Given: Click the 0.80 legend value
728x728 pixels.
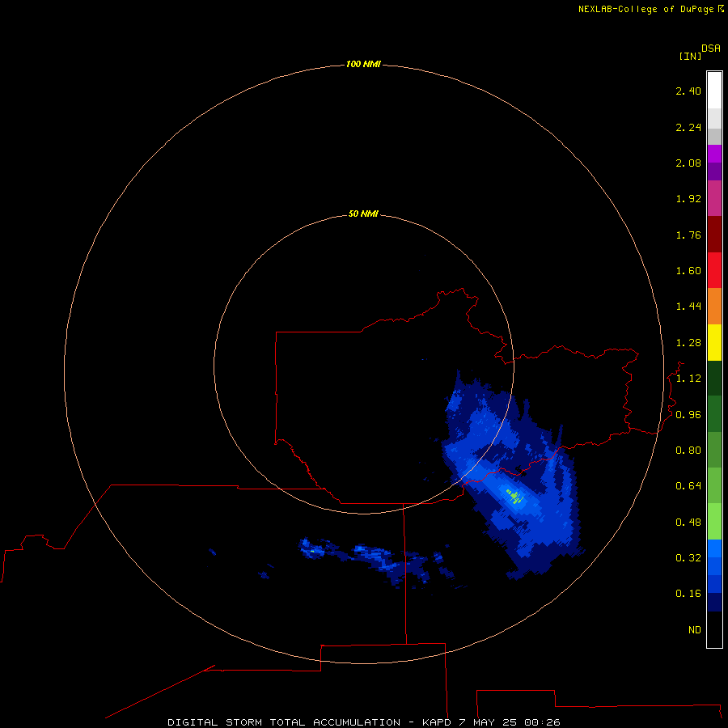Looking at the screenshot, I should pos(688,451).
